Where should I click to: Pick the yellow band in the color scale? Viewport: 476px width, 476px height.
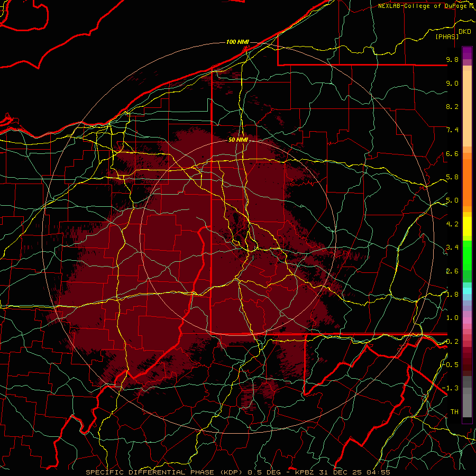[467, 226]
